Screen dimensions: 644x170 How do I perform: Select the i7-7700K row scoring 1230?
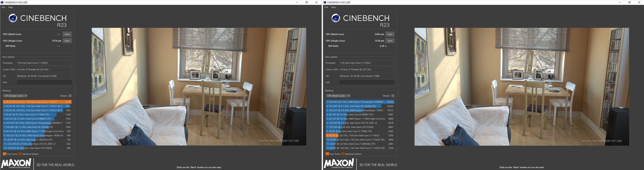(37, 115)
